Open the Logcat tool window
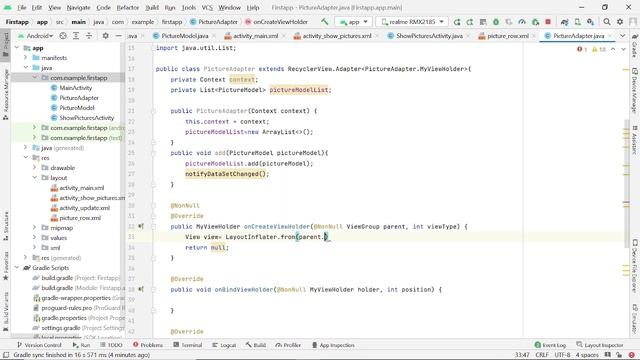The width and height of the screenshot is (640, 360). coord(224,345)
